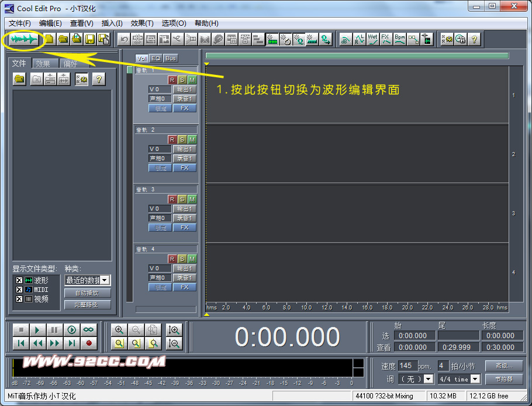The height and width of the screenshot is (406, 532).
Task: Switch to the 效果 panel tab
Action: point(43,64)
